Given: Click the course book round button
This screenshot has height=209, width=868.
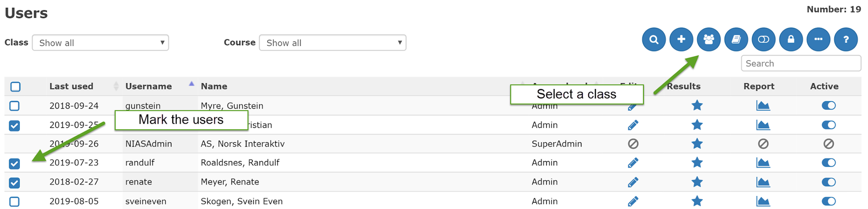Looking at the screenshot, I should click(x=736, y=40).
